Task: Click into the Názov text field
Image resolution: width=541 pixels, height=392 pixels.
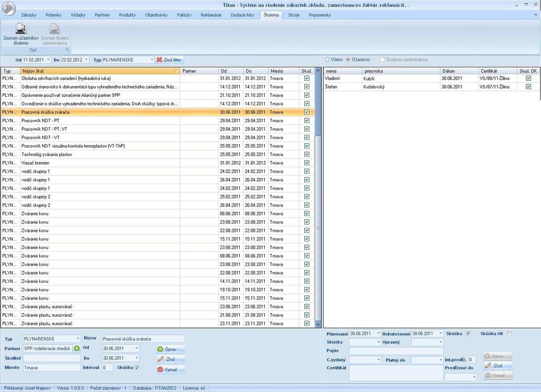Action: click(x=143, y=339)
